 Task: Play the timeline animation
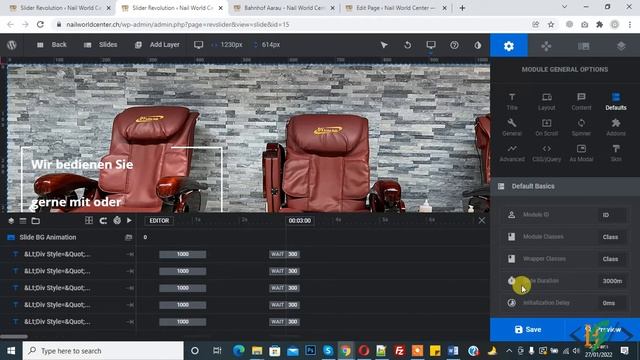pyautogui.click(x=129, y=220)
